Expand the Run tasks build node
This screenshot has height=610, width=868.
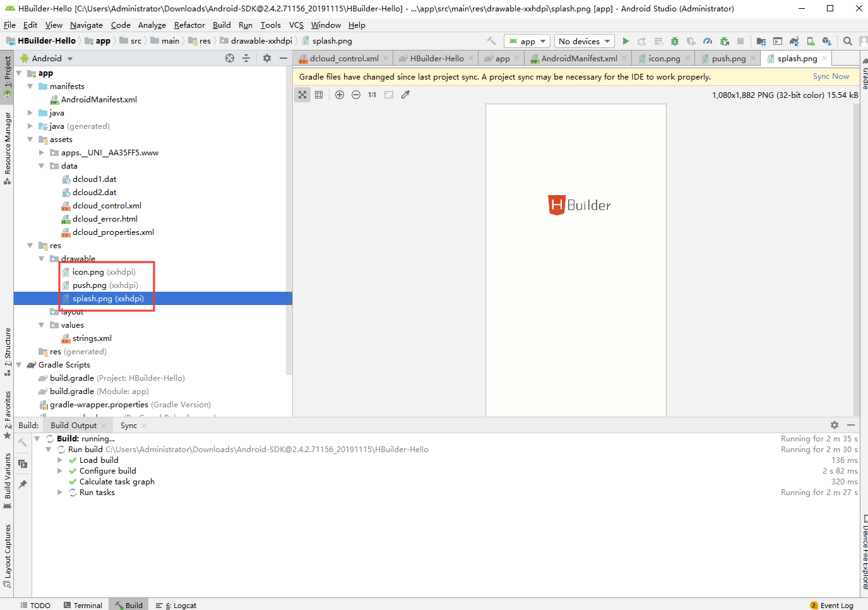tap(60, 493)
